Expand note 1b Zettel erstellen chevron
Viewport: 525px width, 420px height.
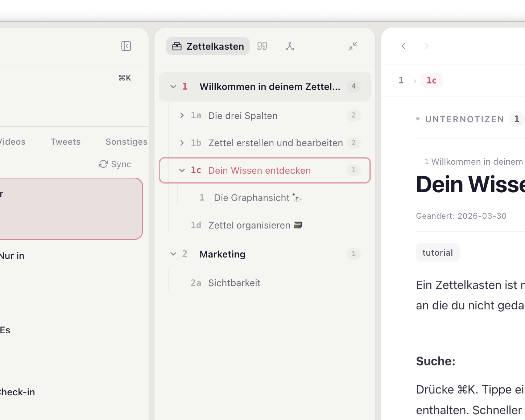coord(182,143)
